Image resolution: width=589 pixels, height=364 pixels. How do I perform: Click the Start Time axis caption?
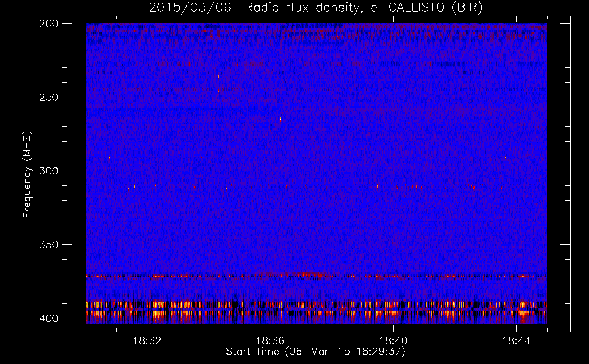pos(316,352)
